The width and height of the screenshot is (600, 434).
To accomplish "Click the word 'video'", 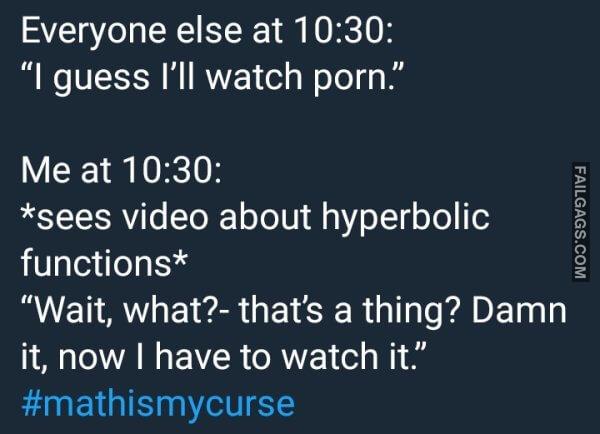I will tap(165, 217).
